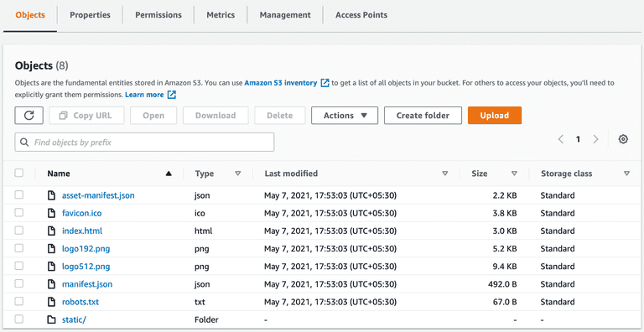Click the Open button
This screenshot has height=332, width=644.
[x=153, y=116]
